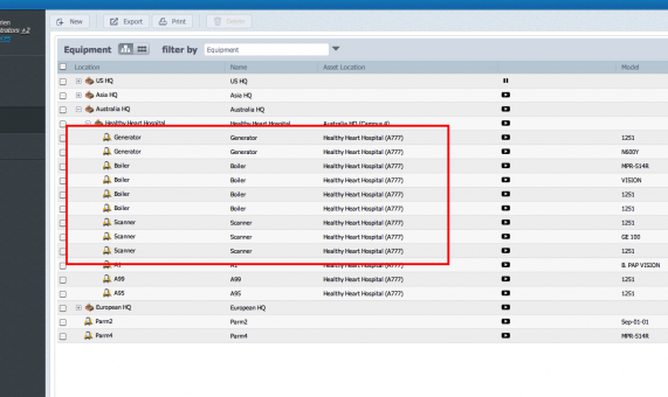
Task: Select the European HQ tree item
Action: tap(113, 307)
